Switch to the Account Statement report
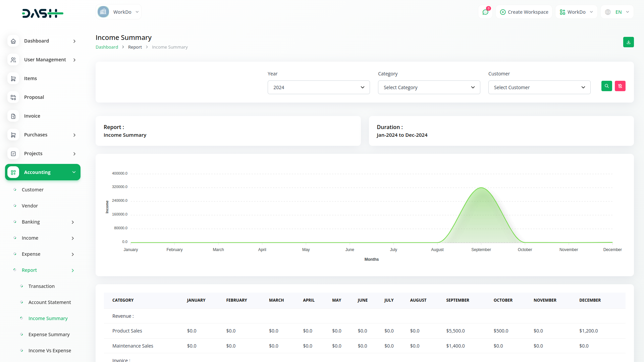644x362 pixels. 50,302
